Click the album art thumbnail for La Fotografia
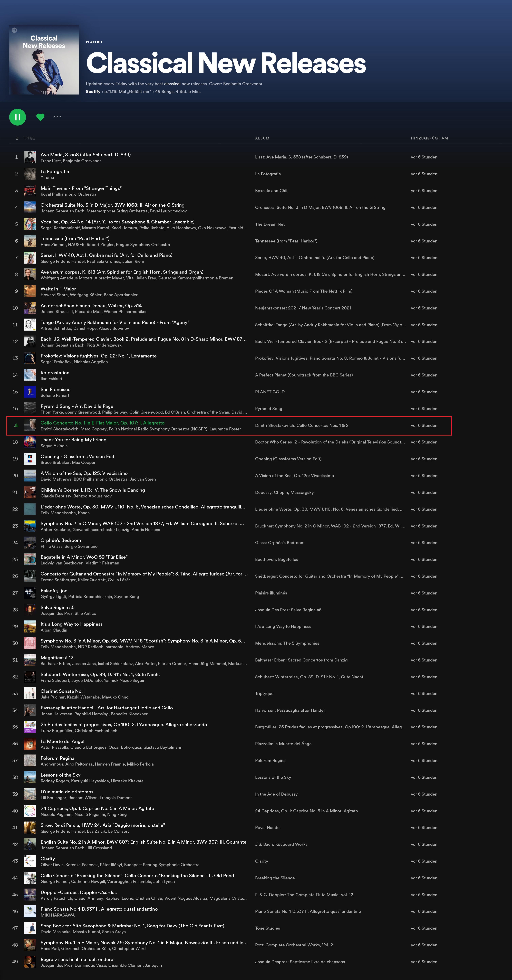This screenshot has width=512, height=980. [x=30, y=174]
